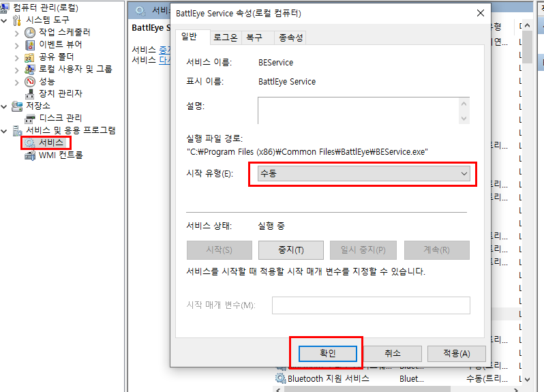This screenshot has width=544, height=392.
Task: Select the Shared Folders icon
Action: click(x=29, y=57)
